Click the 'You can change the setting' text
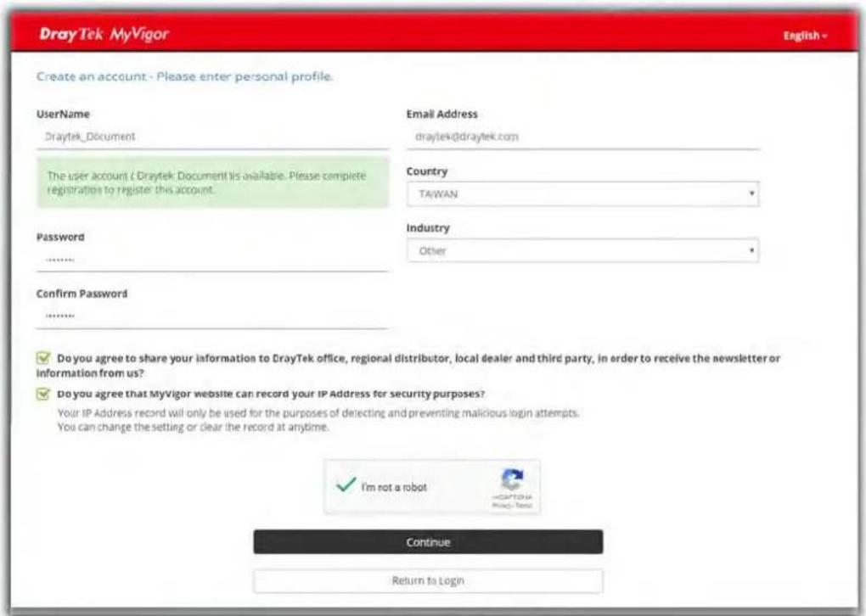866x616 pixels. (x=194, y=428)
